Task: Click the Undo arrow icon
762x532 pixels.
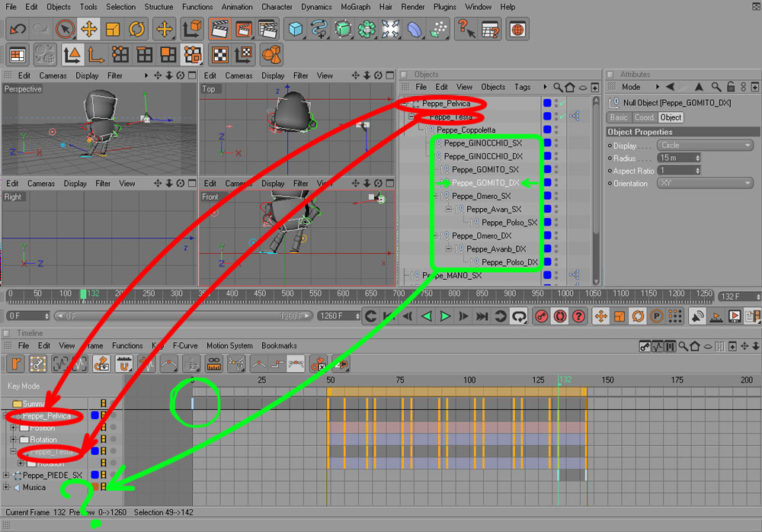Action: click(18, 29)
